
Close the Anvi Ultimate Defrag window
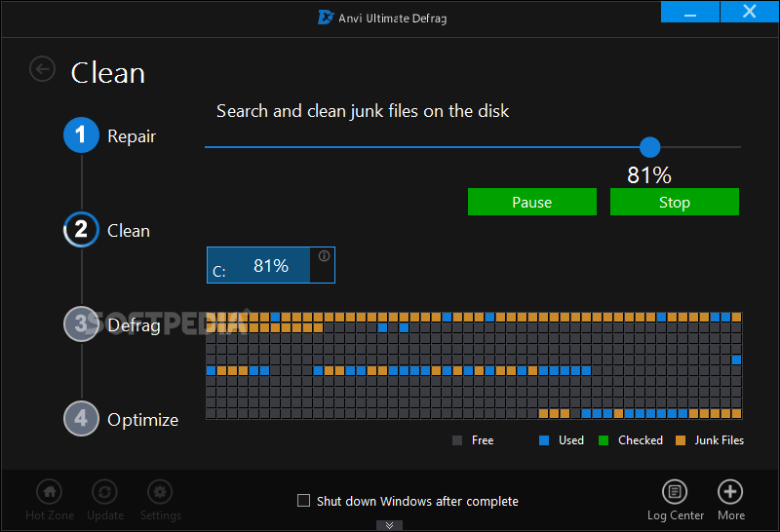click(x=749, y=12)
